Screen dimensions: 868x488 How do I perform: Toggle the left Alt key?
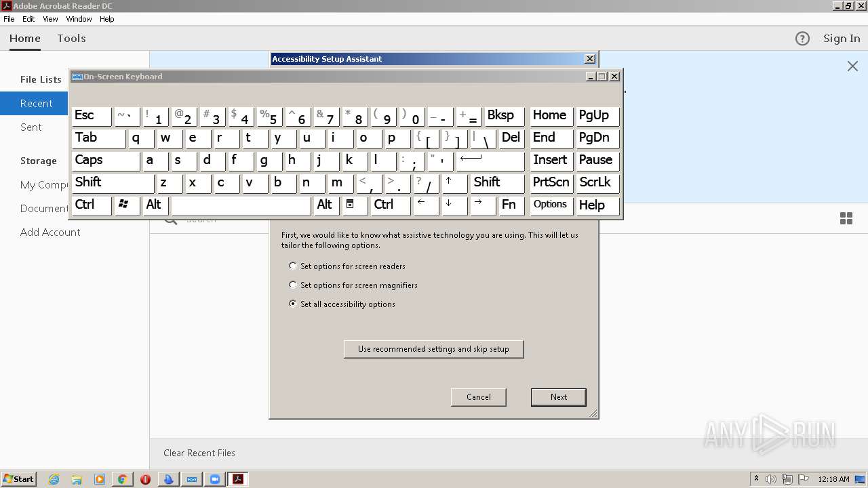155,205
